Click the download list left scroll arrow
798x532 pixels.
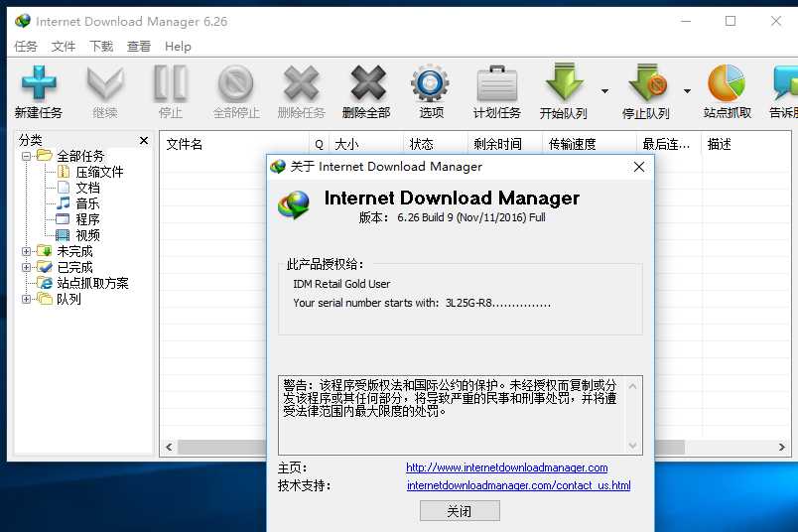pos(169,447)
